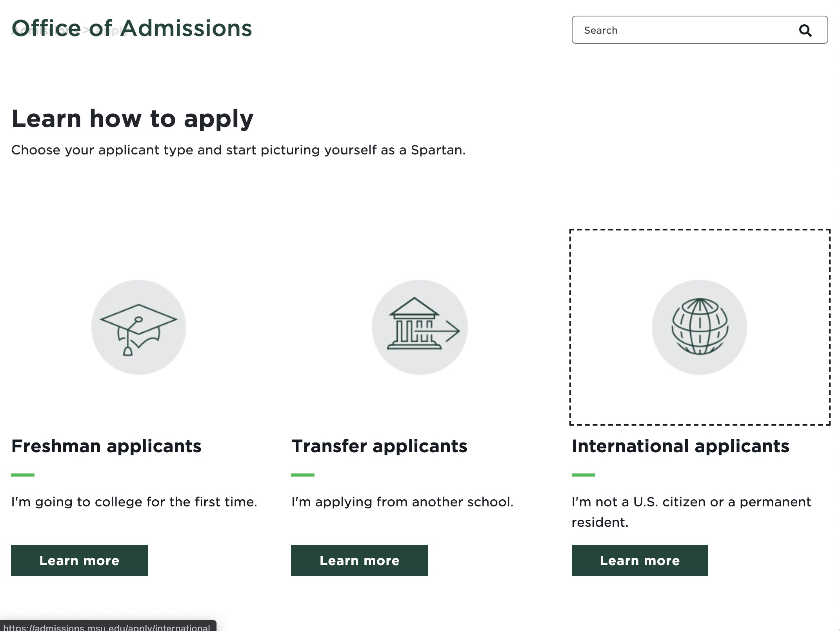Click "I'm going to college for the first time."
Viewport: 840px width, 631px height.
coord(134,502)
